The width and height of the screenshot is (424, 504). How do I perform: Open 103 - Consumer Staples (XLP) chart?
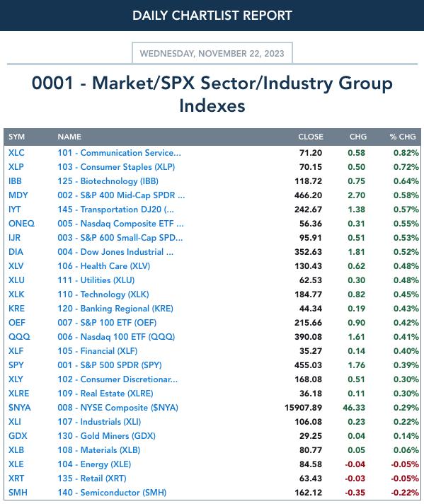pos(116,167)
